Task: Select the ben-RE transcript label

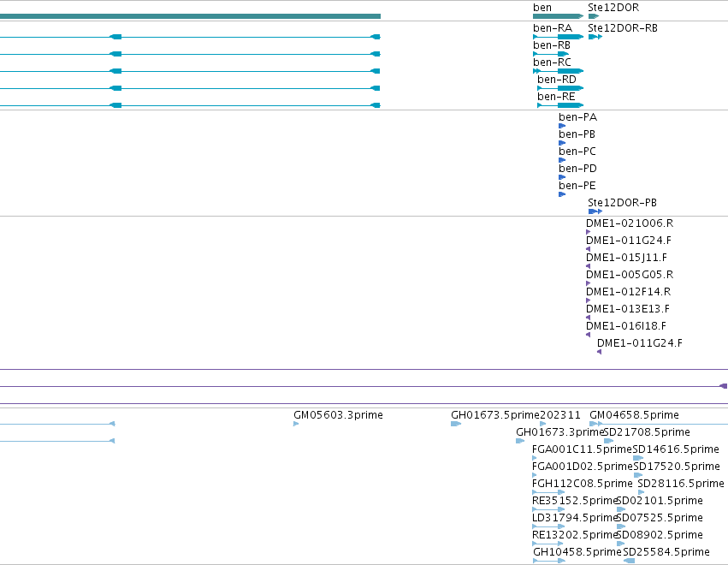Action: click(556, 97)
